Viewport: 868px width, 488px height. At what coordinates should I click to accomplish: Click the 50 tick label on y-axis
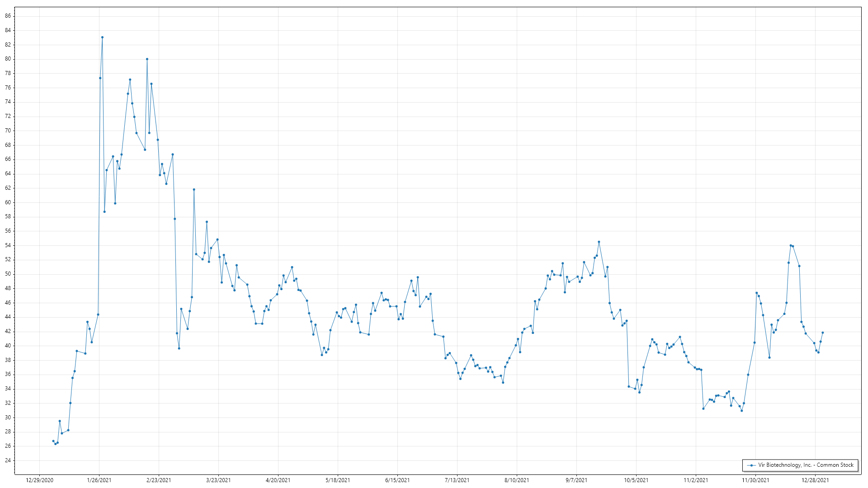[8, 274]
